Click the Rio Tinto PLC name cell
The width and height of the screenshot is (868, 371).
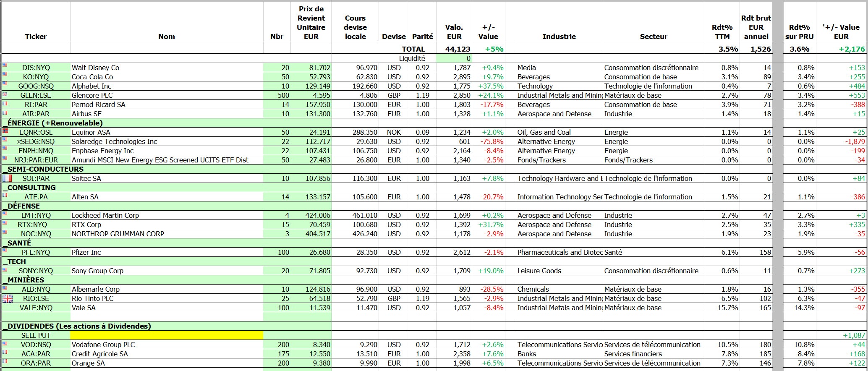[167, 298]
